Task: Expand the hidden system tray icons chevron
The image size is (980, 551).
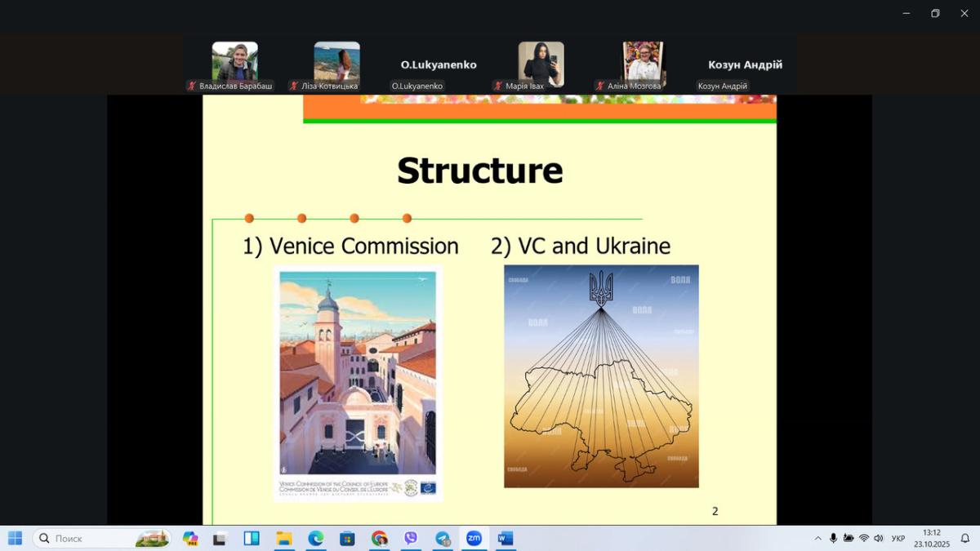Action: tap(818, 538)
